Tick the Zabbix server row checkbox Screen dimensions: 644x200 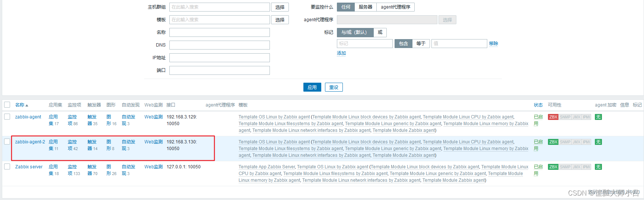point(7,166)
